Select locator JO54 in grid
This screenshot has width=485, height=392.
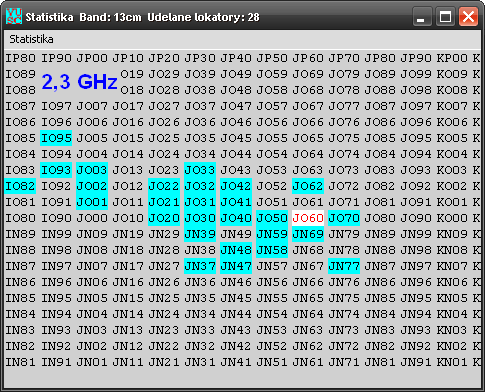pyautogui.click(x=272, y=154)
